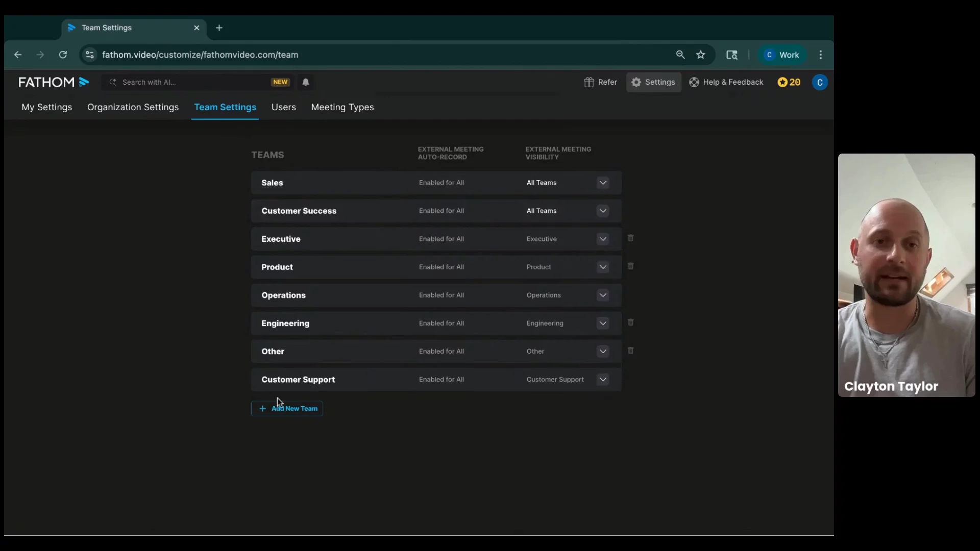Expand Operations visibility dropdown

point(603,295)
